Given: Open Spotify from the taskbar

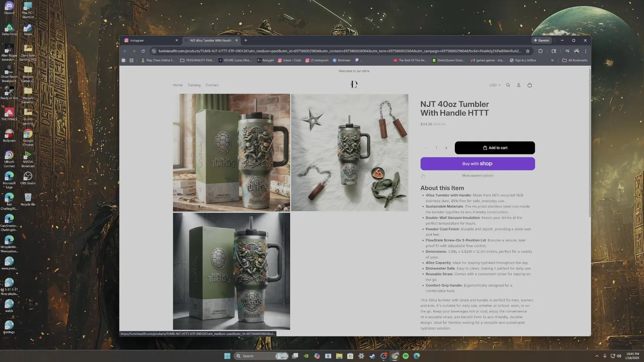Looking at the screenshot, I should (406, 356).
